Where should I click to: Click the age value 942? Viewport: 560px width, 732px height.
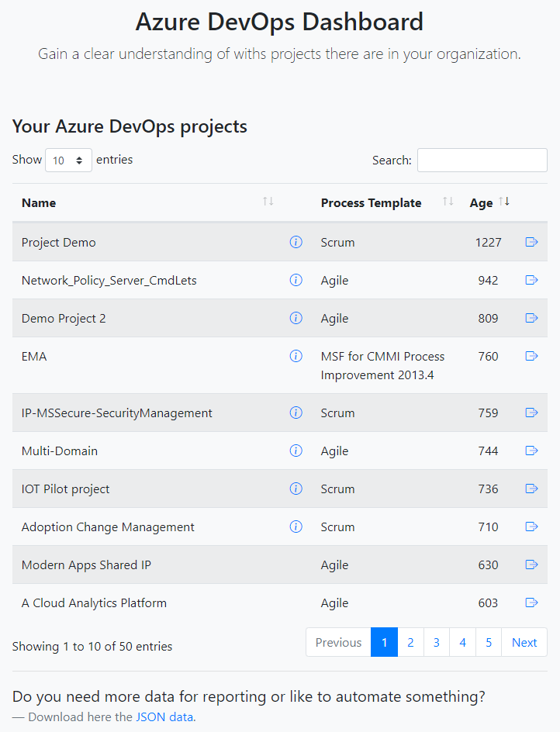(488, 280)
